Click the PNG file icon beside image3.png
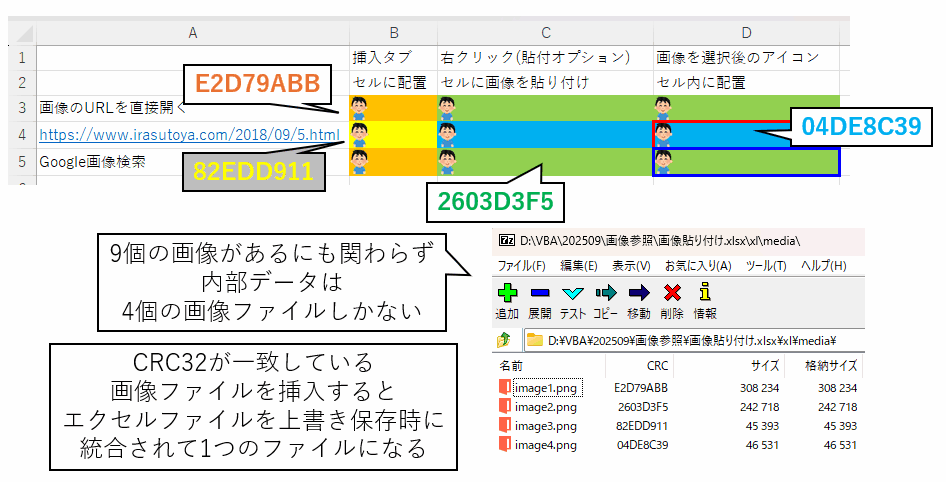 [505, 425]
